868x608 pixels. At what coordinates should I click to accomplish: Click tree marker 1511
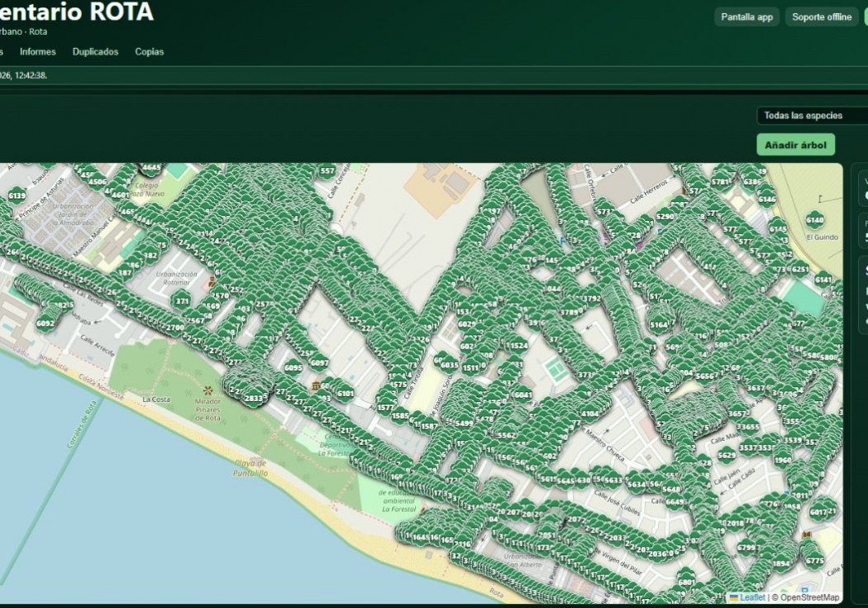point(470,367)
